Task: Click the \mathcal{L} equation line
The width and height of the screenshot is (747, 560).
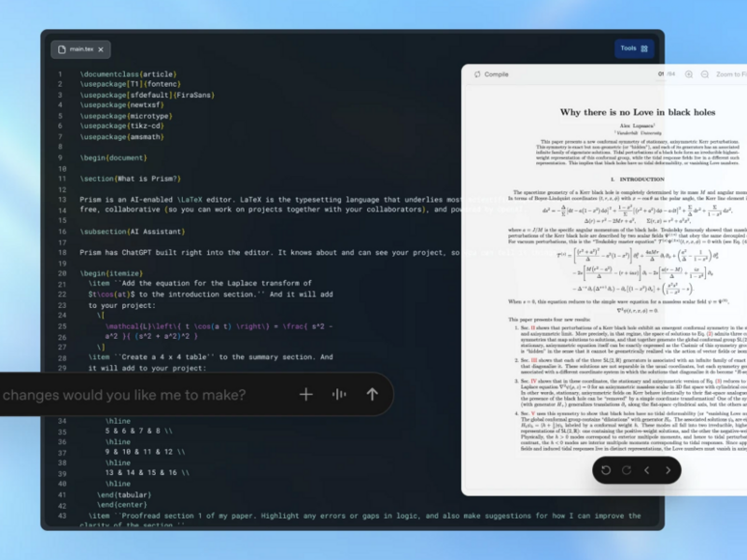Action: 219,327
